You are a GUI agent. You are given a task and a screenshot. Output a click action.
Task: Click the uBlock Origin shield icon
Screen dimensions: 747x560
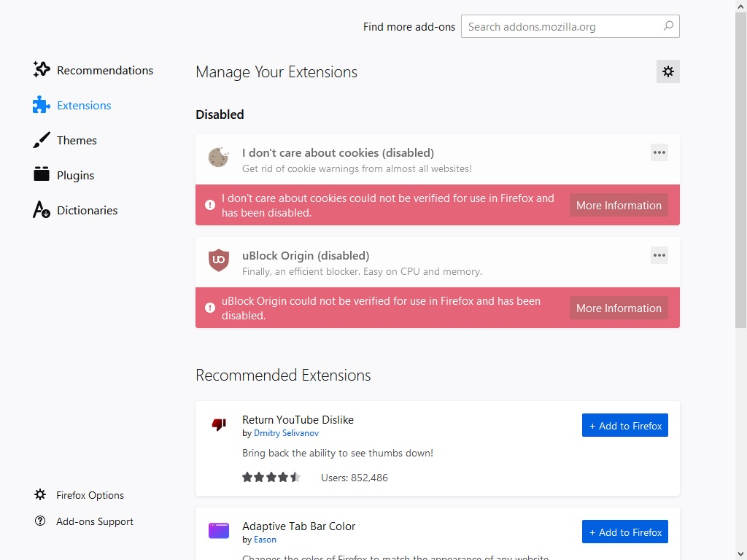[x=219, y=260]
